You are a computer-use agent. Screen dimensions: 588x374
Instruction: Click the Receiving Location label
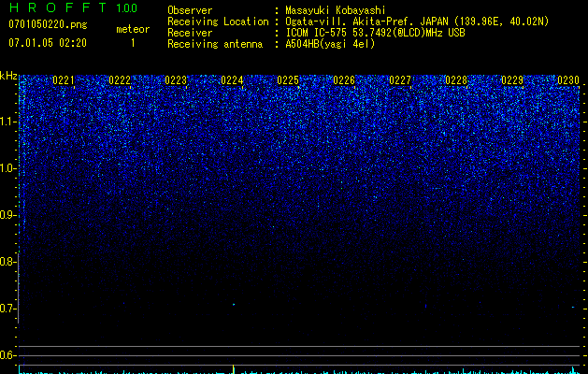coord(218,22)
